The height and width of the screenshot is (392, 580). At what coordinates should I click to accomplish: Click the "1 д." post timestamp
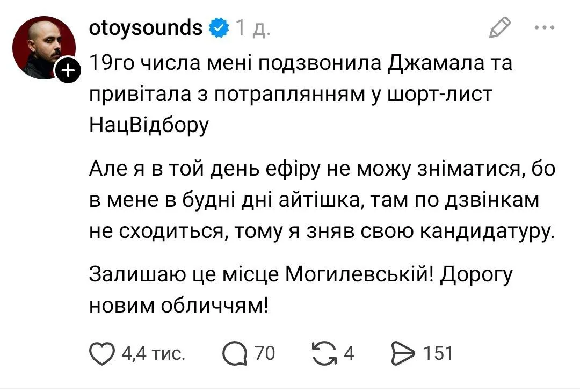pos(252,28)
